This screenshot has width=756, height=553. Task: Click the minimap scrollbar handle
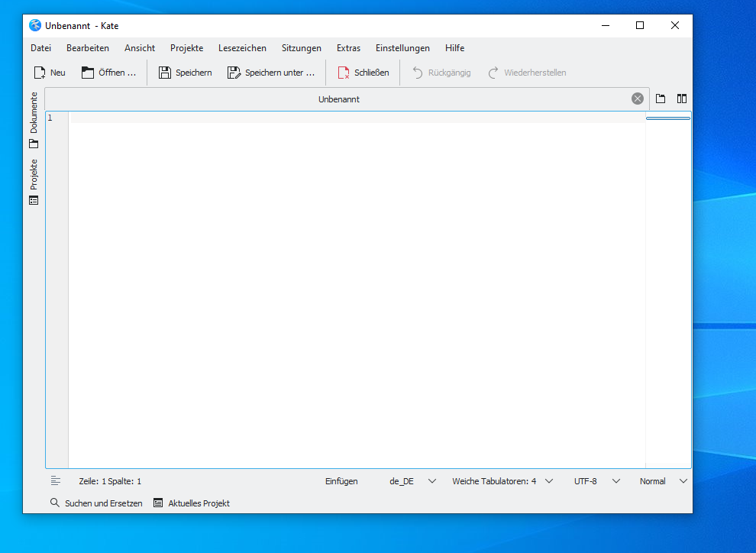(668, 118)
